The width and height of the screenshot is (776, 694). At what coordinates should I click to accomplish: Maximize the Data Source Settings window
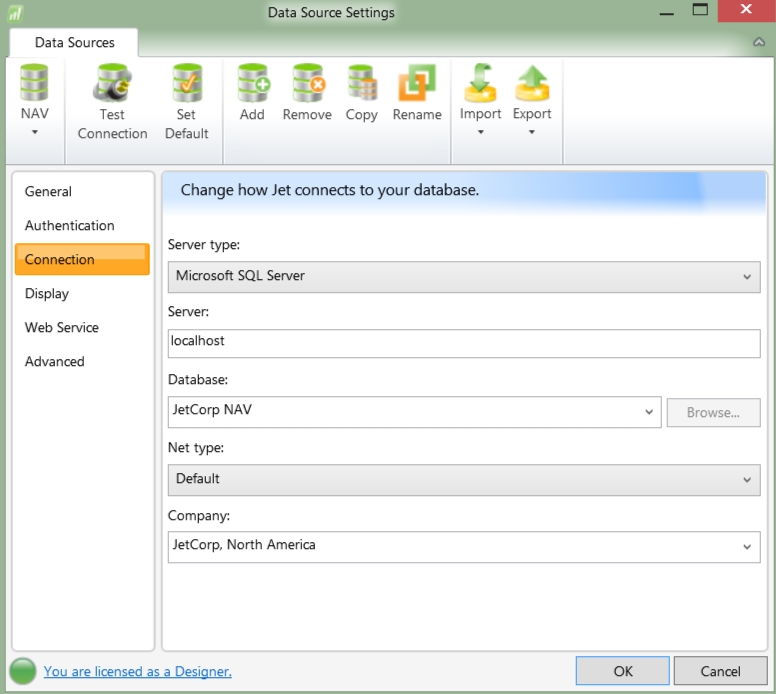(700, 9)
